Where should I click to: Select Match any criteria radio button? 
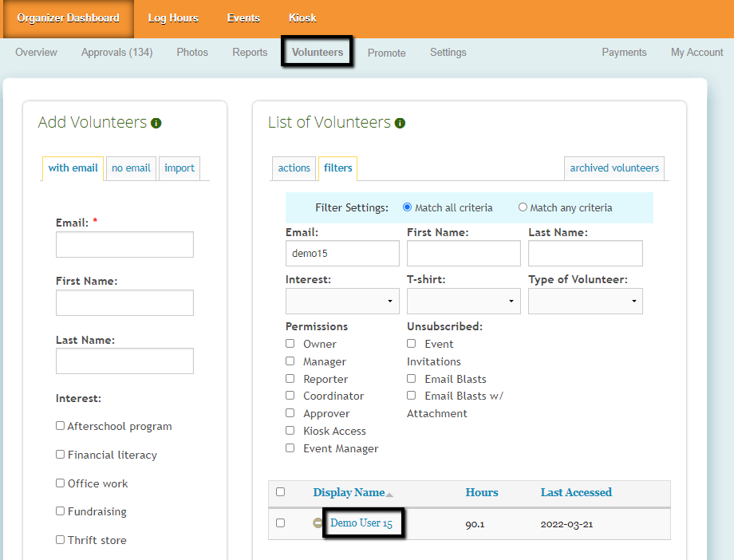point(523,207)
